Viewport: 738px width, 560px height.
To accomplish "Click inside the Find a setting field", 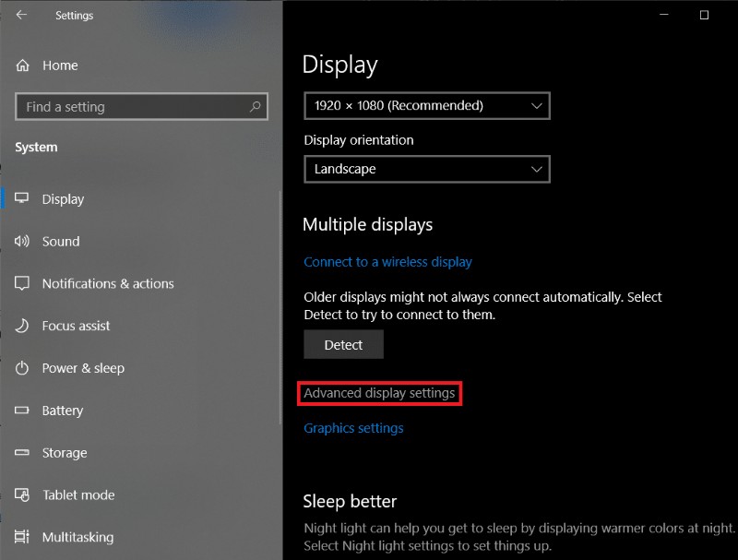I will click(129, 106).
